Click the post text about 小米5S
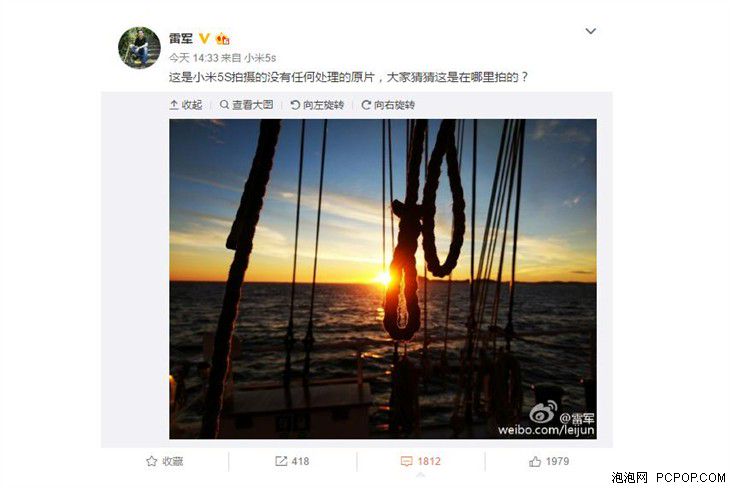 tap(348, 77)
